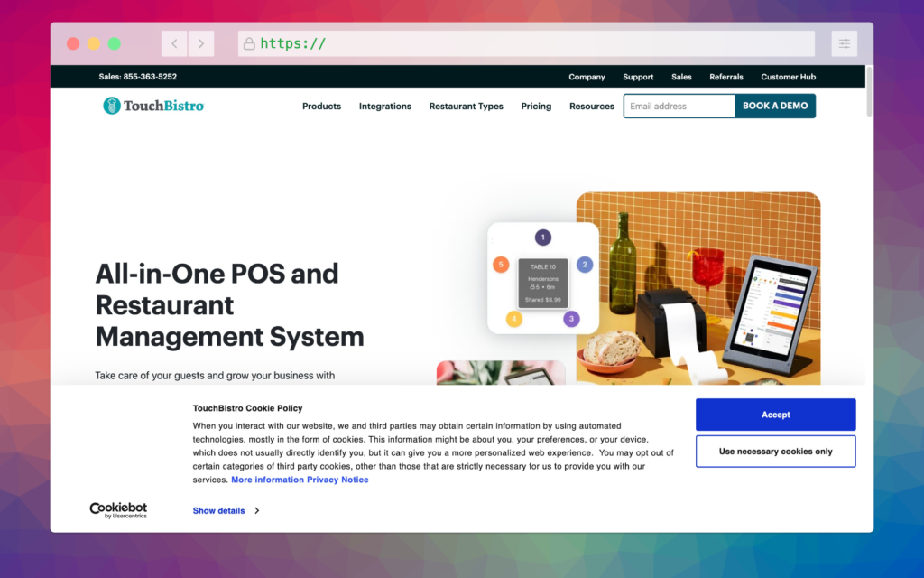Visit the Customer Hub link
This screenshot has height=578, width=924.
(x=788, y=77)
